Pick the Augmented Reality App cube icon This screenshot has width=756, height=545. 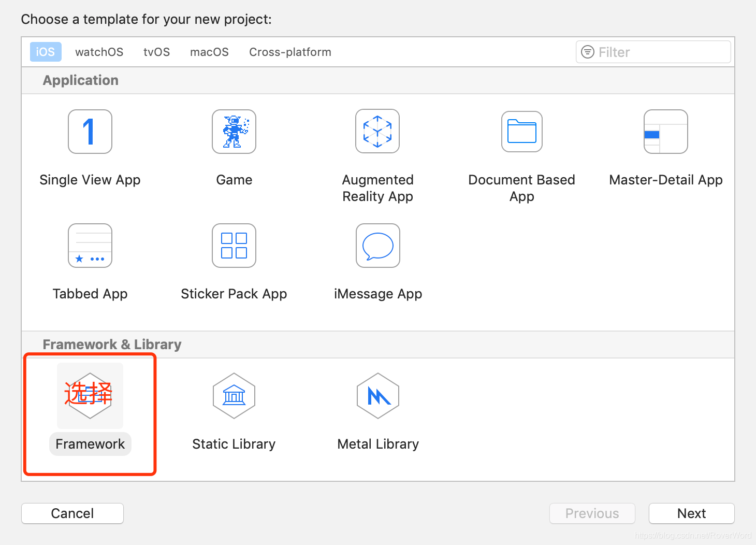coord(377,131)
